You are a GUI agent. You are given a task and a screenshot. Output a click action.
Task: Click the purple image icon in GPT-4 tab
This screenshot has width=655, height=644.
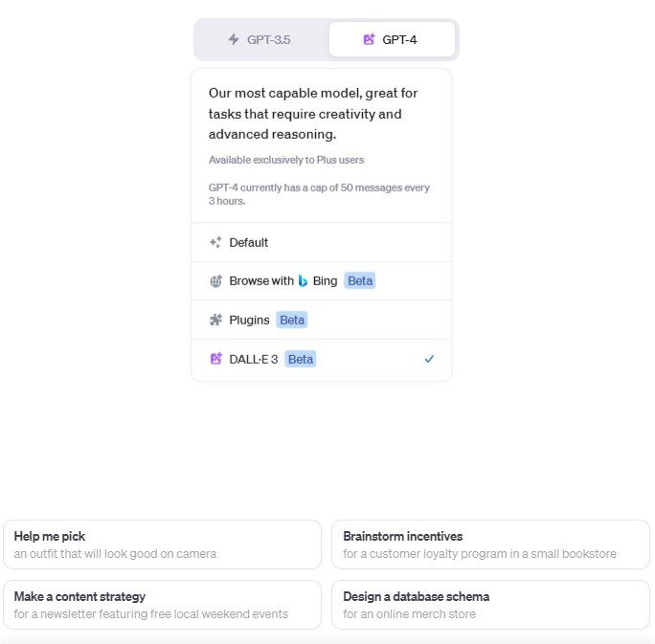pyautogui.click(x=369, y=39)
